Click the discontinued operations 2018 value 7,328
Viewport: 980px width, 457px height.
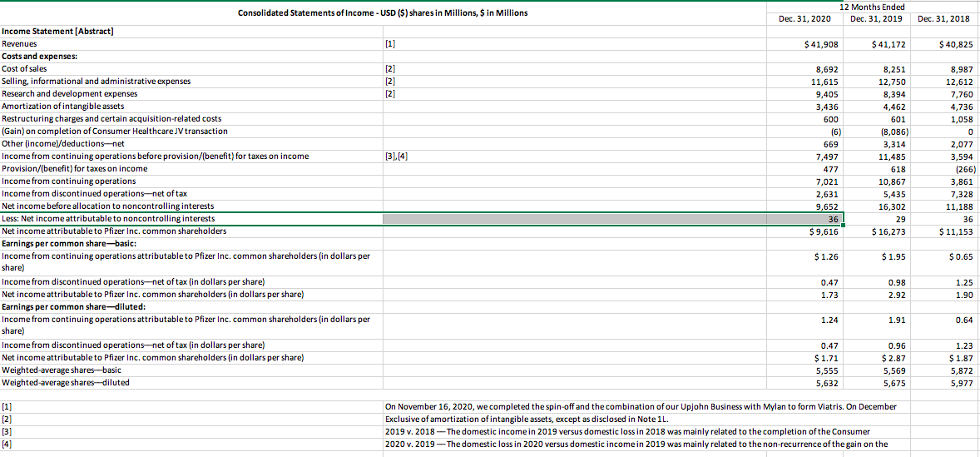tap(961, 195)
